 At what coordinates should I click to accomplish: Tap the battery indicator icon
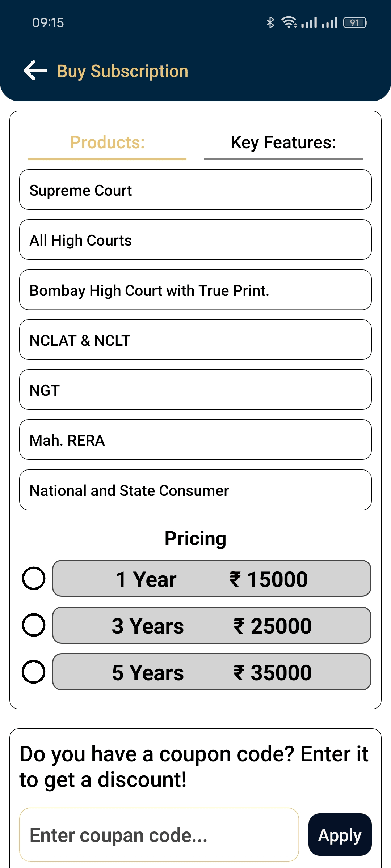[x=355, y=22]
